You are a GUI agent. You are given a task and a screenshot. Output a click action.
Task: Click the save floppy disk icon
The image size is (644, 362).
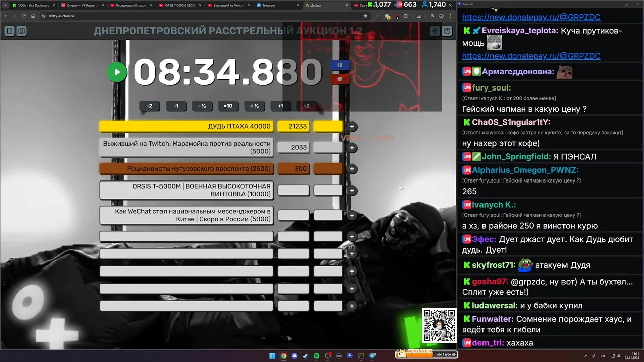pyautogui.click(x=21, y=31)
